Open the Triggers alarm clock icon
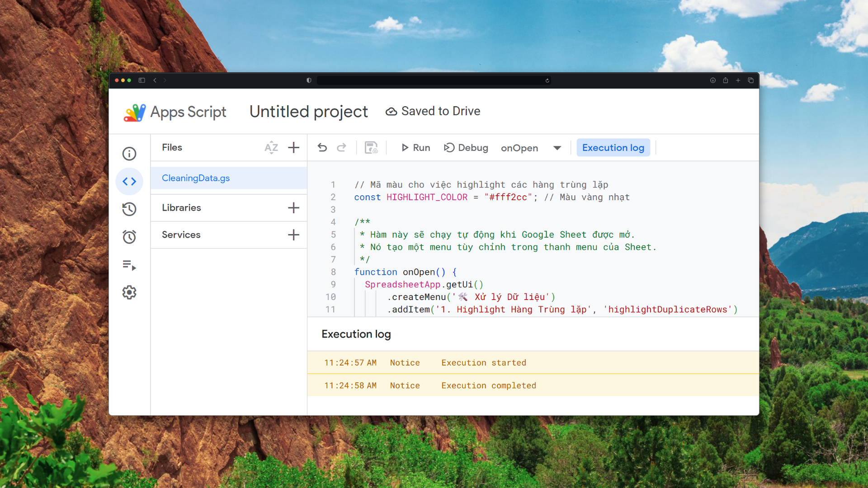Screen dimensions: 868x488 click(x=129, y=237)
